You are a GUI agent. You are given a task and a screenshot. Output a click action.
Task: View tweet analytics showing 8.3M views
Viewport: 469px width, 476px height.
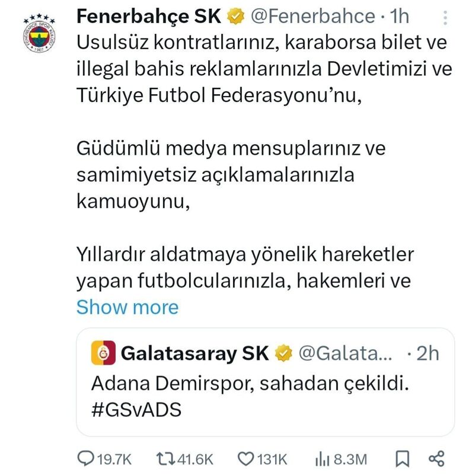323,458
